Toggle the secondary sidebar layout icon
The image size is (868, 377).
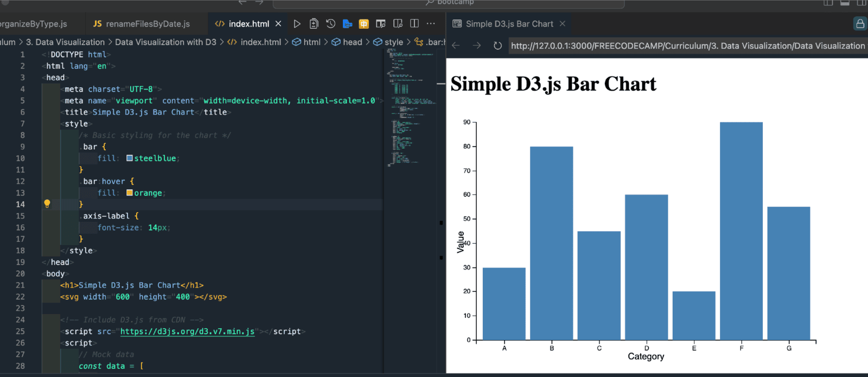click(861, 3)
